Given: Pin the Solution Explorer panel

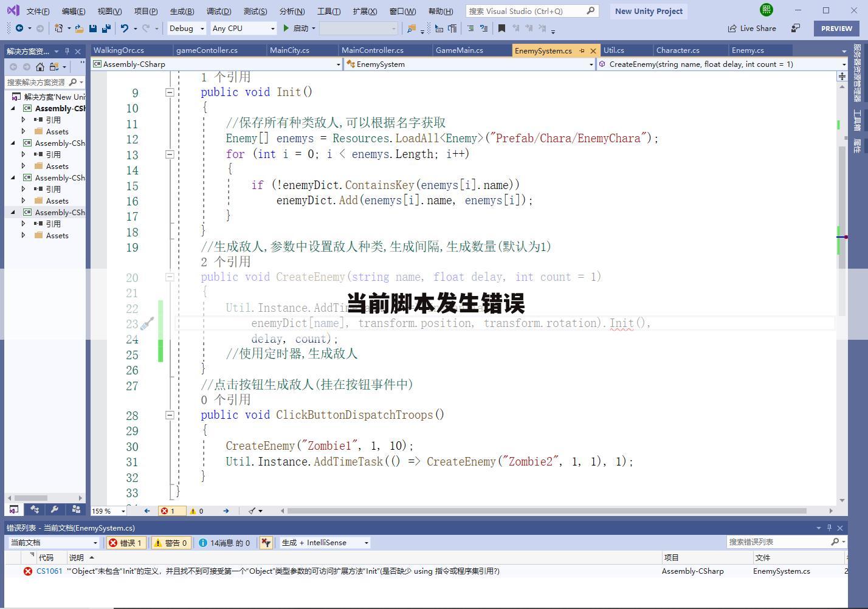Looking at the screenshot, I should (x=67, y=51).
